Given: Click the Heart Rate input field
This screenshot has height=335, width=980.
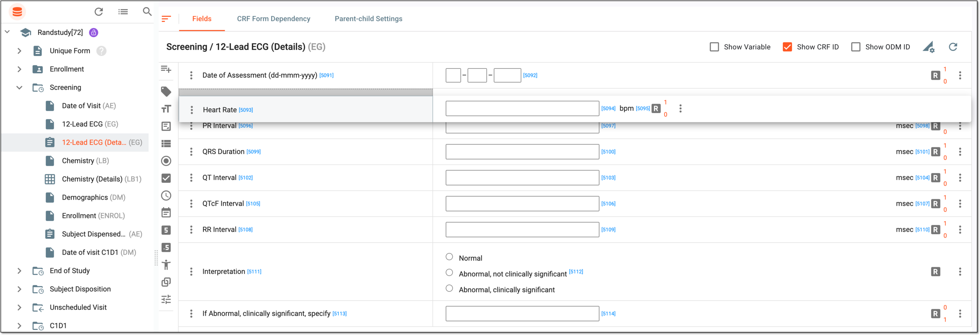Looking at the screenshot, I should point(522,109).
